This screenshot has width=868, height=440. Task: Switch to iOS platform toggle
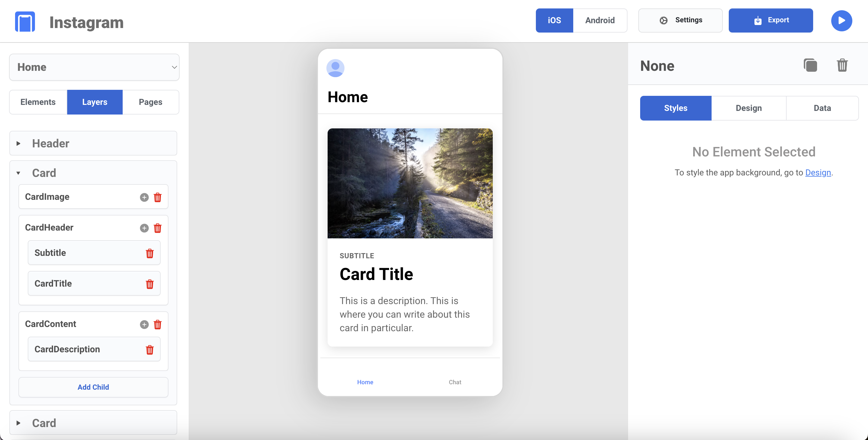(x=554, y=21)
